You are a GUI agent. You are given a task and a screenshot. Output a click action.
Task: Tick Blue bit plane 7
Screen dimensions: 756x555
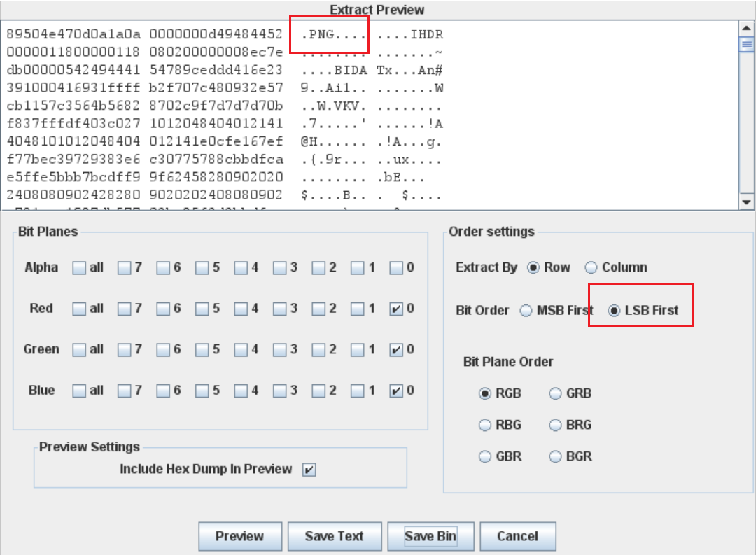[125, 391]
